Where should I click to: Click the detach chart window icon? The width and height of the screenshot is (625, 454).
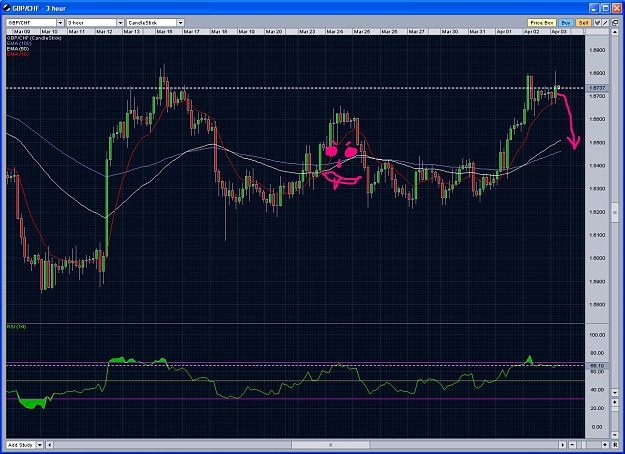(x=615, y=23)
